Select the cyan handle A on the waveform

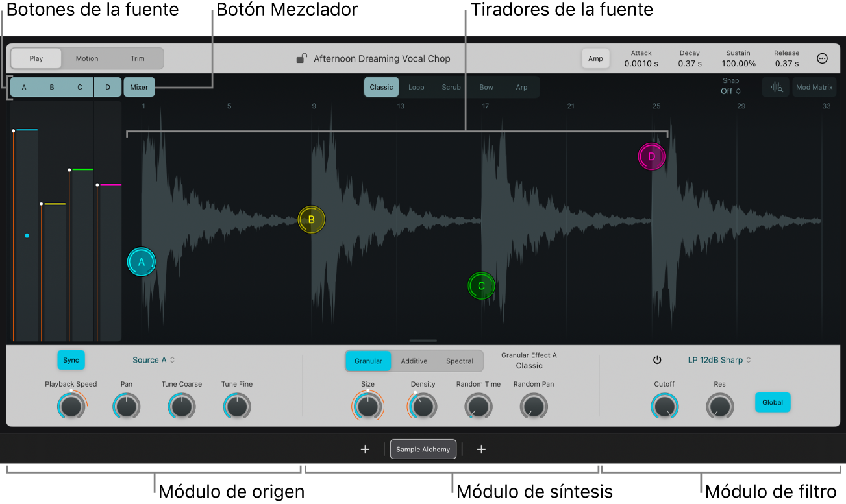(142, 262)
